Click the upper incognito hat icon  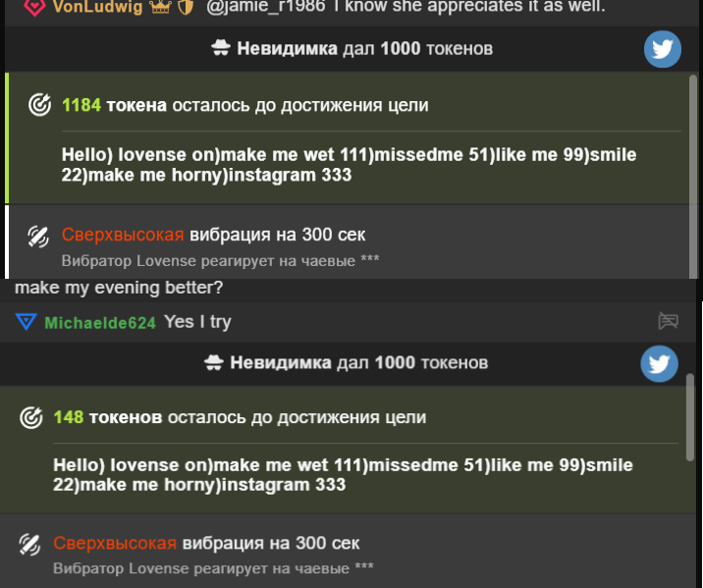tap(221, 47)
